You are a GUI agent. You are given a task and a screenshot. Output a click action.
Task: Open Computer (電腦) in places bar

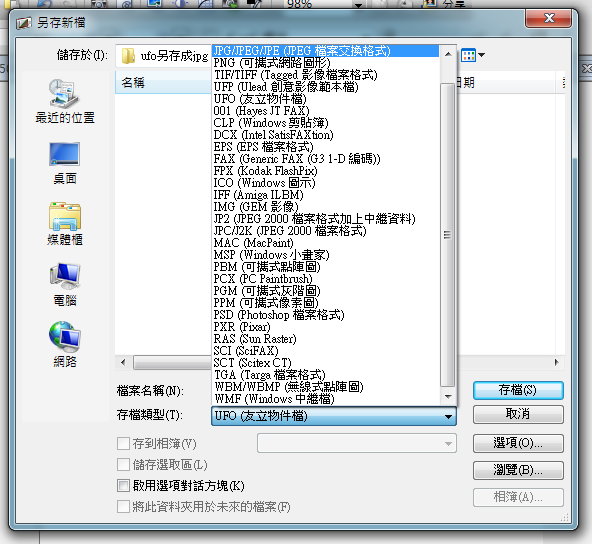[65, 285]
